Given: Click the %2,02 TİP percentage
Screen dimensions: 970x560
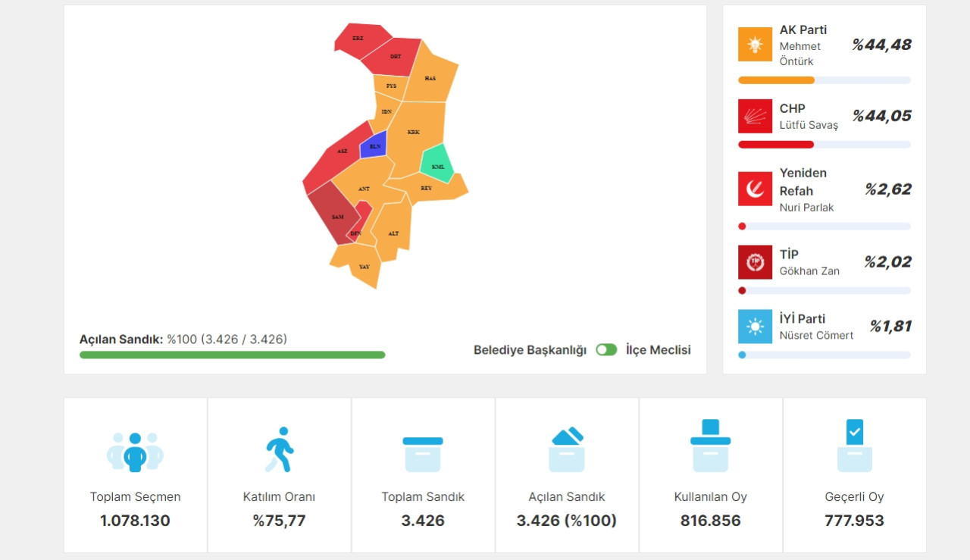Looking at the screenshot, I should (x=888, y=262).
